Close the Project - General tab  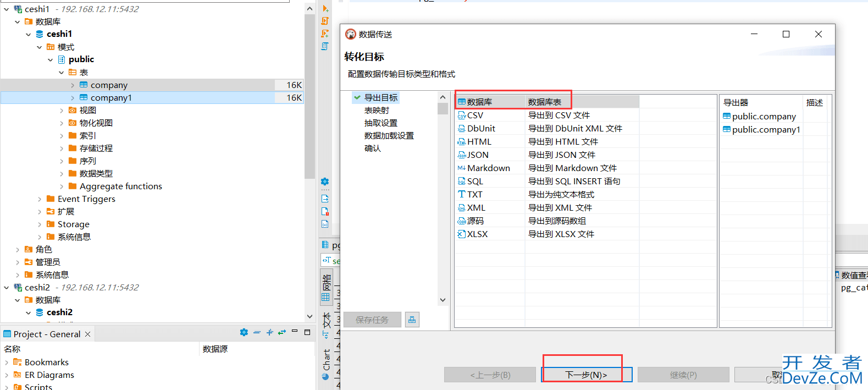tap(88, 334)
